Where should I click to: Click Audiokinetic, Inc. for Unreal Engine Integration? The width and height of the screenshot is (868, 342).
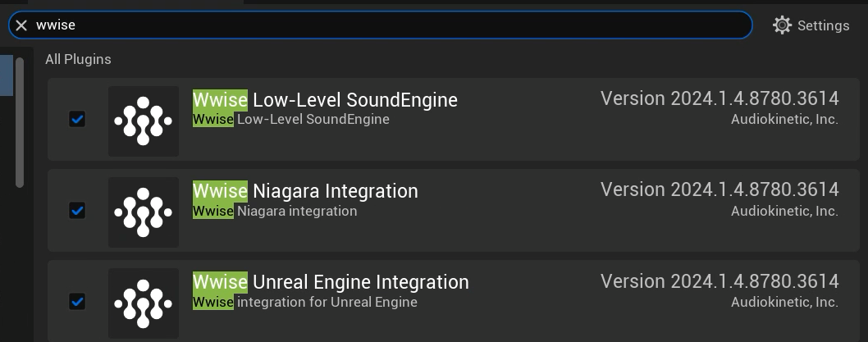coord(784,302)
